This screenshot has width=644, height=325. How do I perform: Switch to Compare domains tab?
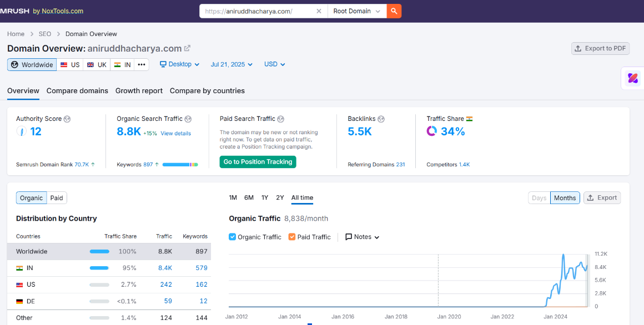77,91
